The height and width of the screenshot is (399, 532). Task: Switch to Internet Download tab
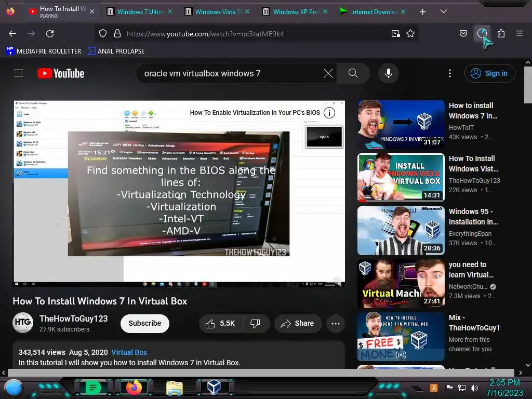(373, 11)
